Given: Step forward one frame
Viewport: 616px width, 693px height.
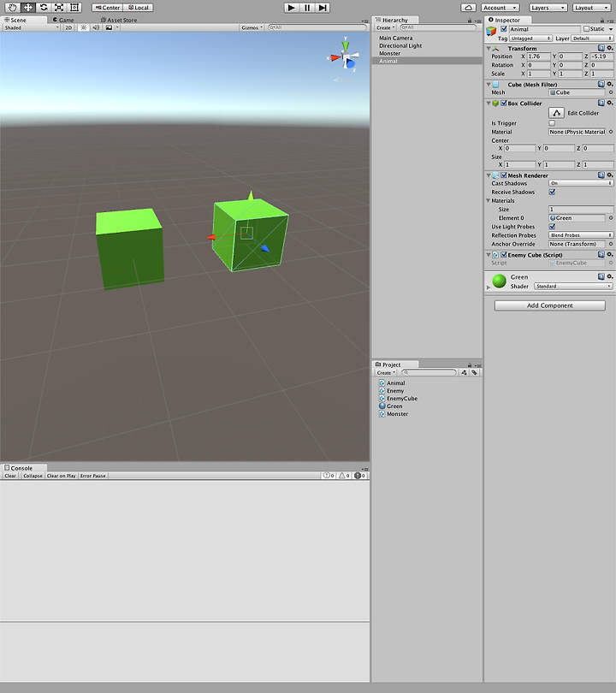Looking at the screenshot, I should [323, 8].
